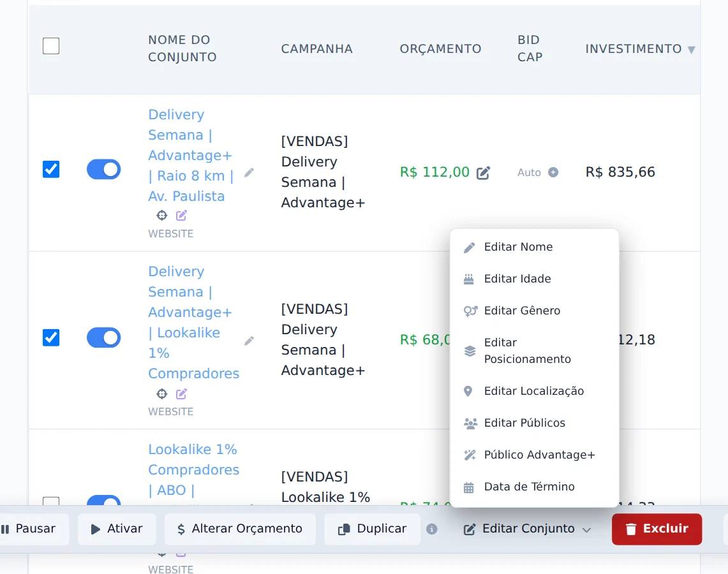728x574 pixels.
Task: Select all rows with header checkbox
Action: click(51, 46)
